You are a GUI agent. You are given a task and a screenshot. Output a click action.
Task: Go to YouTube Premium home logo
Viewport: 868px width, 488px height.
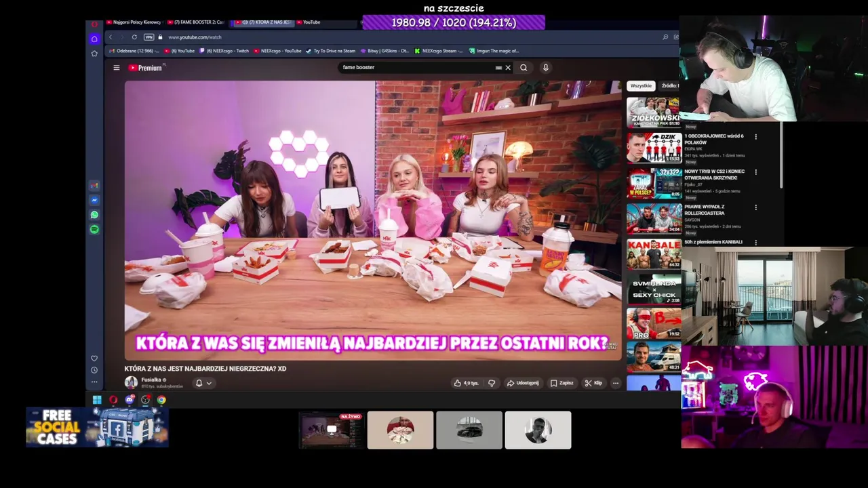click(x=146, y=68)
